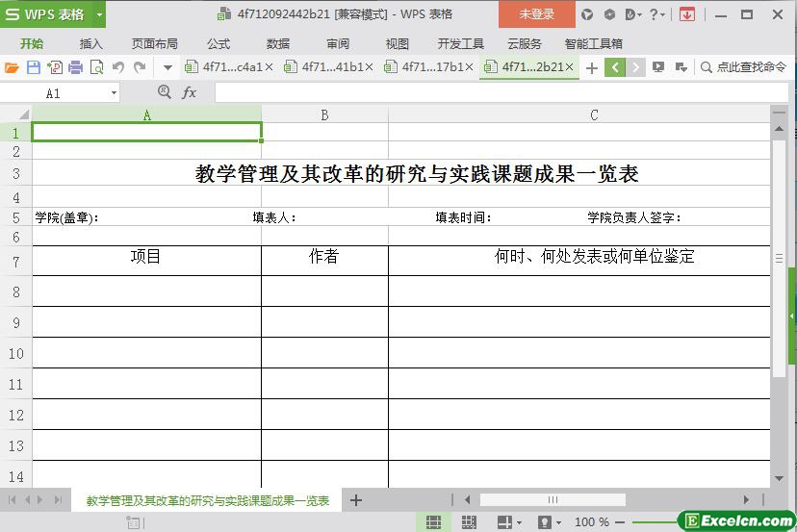Click the fx insert function icon
This screenshot has height=532, width=797.
coord(190,92)
